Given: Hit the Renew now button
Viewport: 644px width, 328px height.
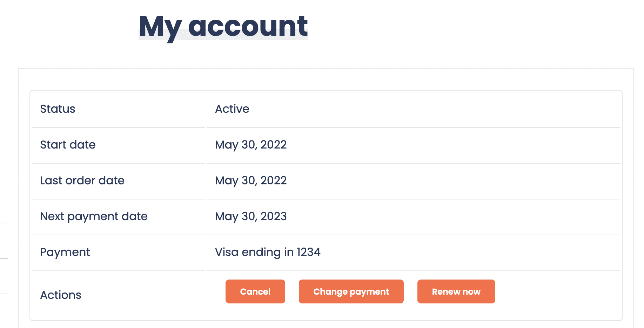Looking at the screenshot, I should (x=456, y=291).
